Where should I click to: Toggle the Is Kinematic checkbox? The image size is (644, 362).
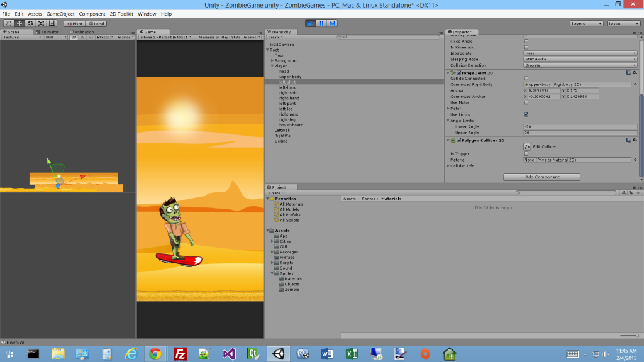click(526, 47)
